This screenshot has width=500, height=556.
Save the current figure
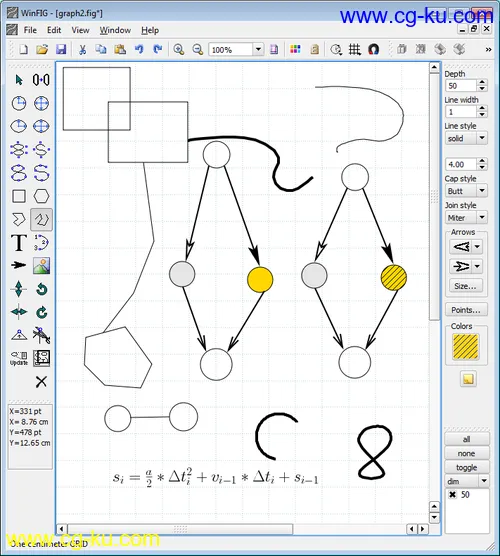tap(61, 49)
